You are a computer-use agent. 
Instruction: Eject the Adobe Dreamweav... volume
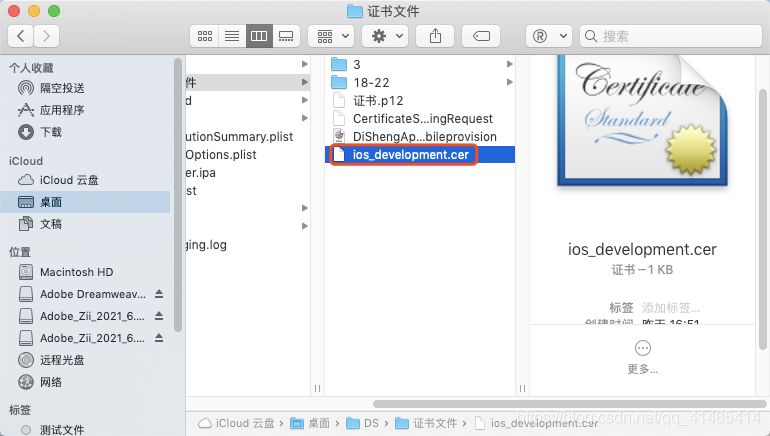[159, 294]
